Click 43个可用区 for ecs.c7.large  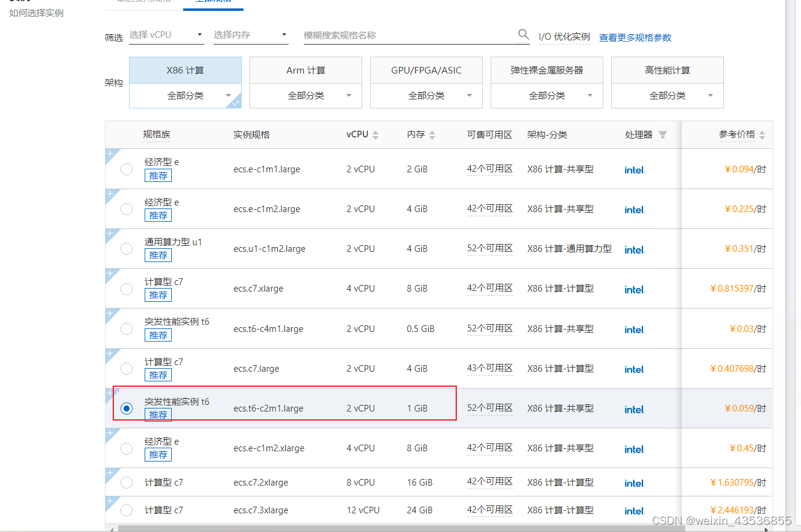(x=489, y=368)
